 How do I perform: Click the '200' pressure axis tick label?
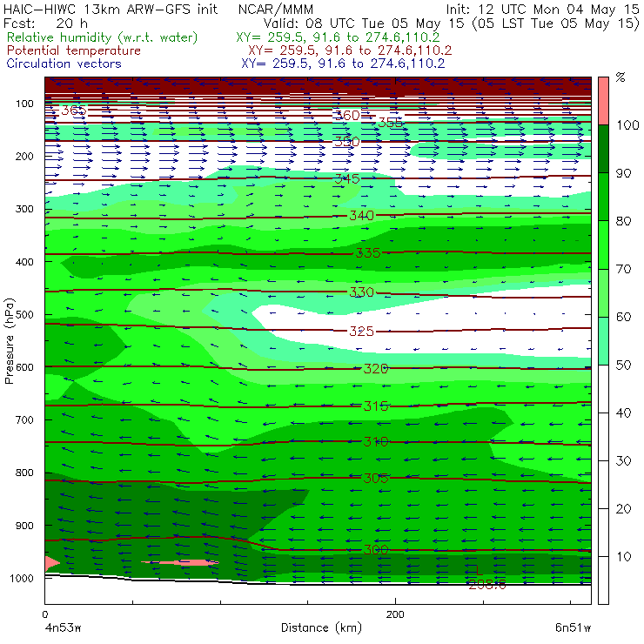coord(24,156)
